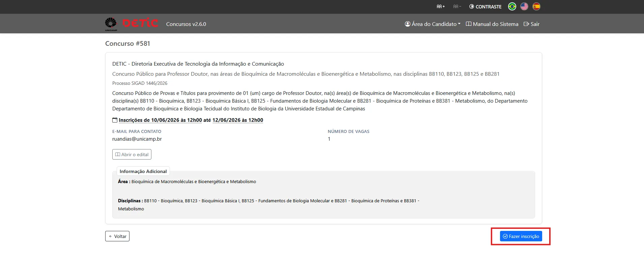Click the user icon in Área do Candidato
The image size is (644, 276).
click(408, 24)
